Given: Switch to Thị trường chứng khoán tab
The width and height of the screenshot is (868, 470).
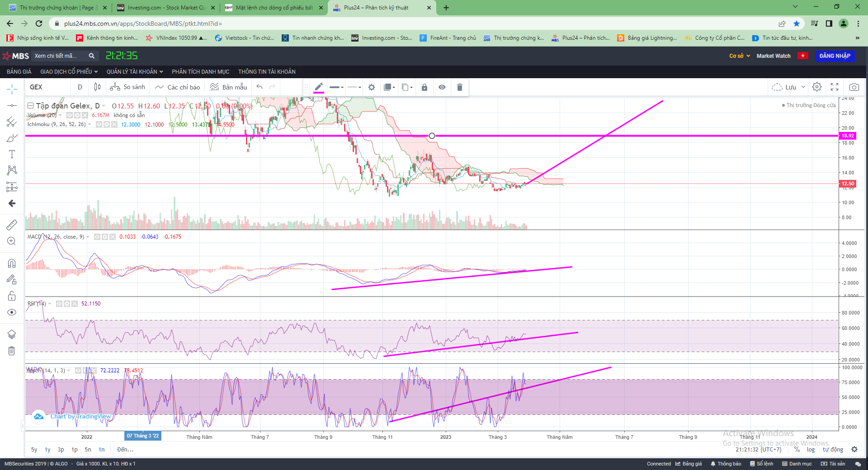Looking at the screenshot, I should tap(58, 8).
